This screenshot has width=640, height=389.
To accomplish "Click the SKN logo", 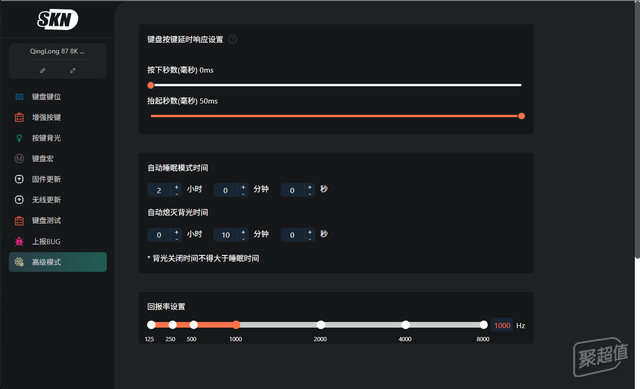I will click(x=58, y=19).
